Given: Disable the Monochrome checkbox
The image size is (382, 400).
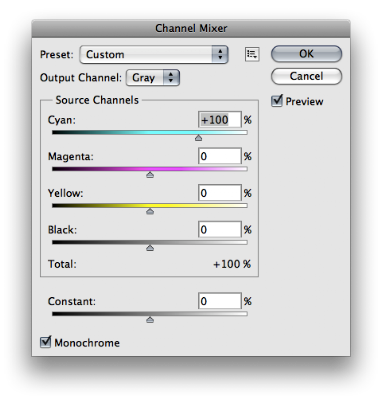Looking at the screenshot, I should 45,342.
